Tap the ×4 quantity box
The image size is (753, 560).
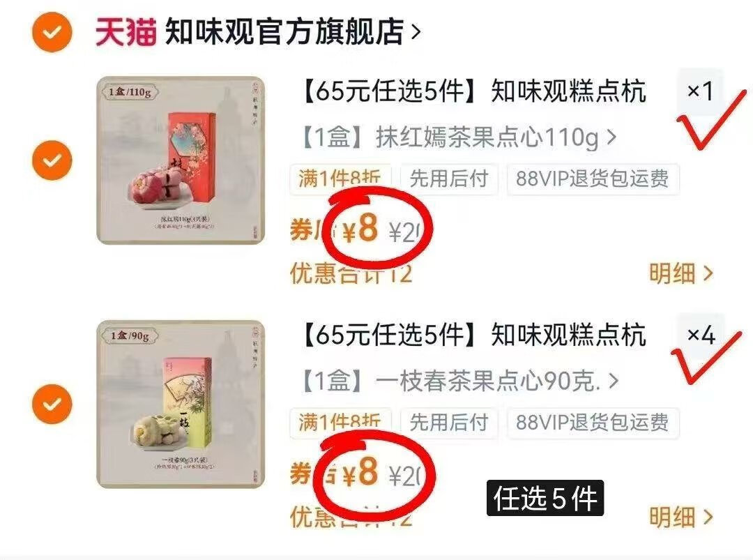(700, 335)
